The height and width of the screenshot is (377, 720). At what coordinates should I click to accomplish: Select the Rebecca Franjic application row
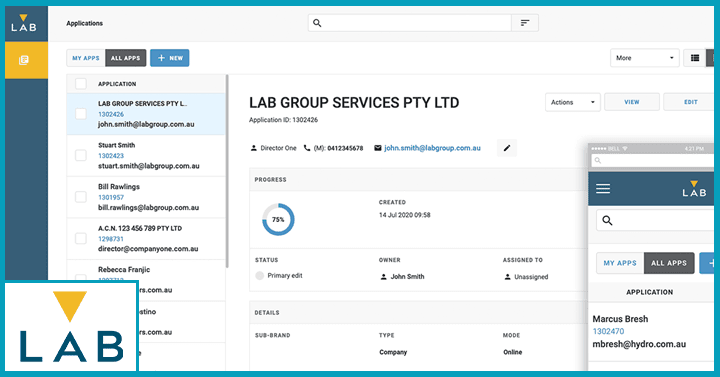click(146, 281)
